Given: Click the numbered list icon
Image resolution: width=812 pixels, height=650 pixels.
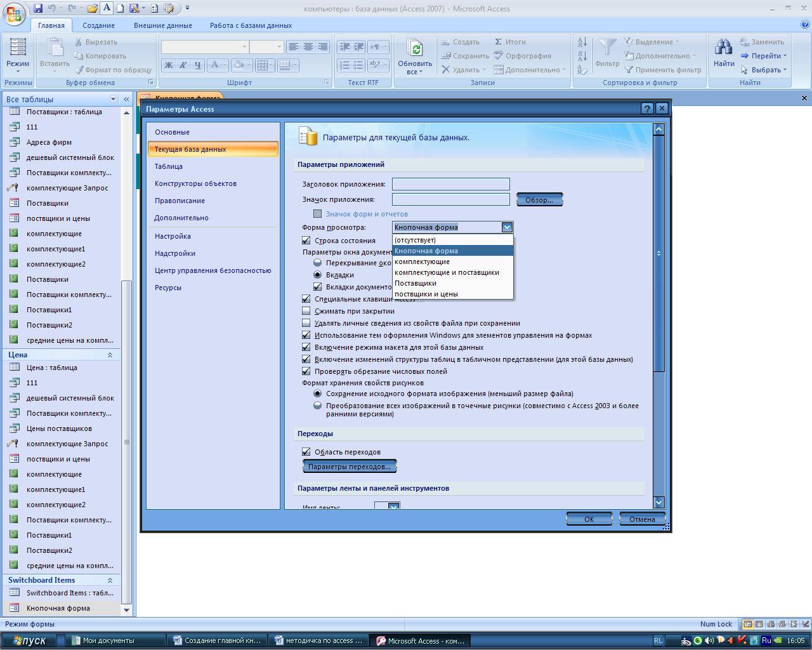Looking at the screenshot, I should (344, 65).
